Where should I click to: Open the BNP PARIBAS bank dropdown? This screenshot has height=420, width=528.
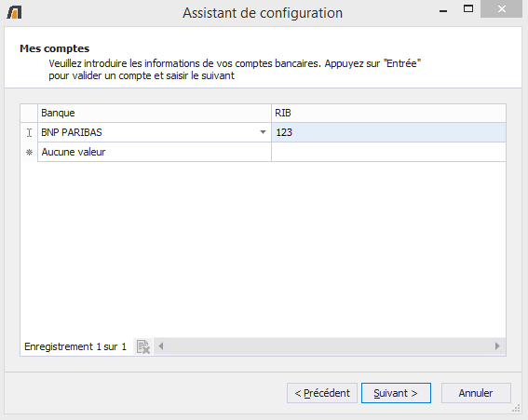point(263,132)
